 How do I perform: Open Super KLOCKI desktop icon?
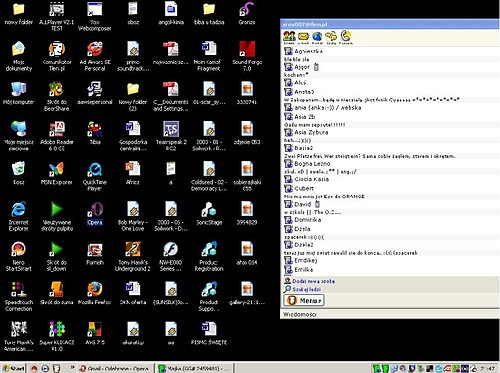(x=57, y=336)
